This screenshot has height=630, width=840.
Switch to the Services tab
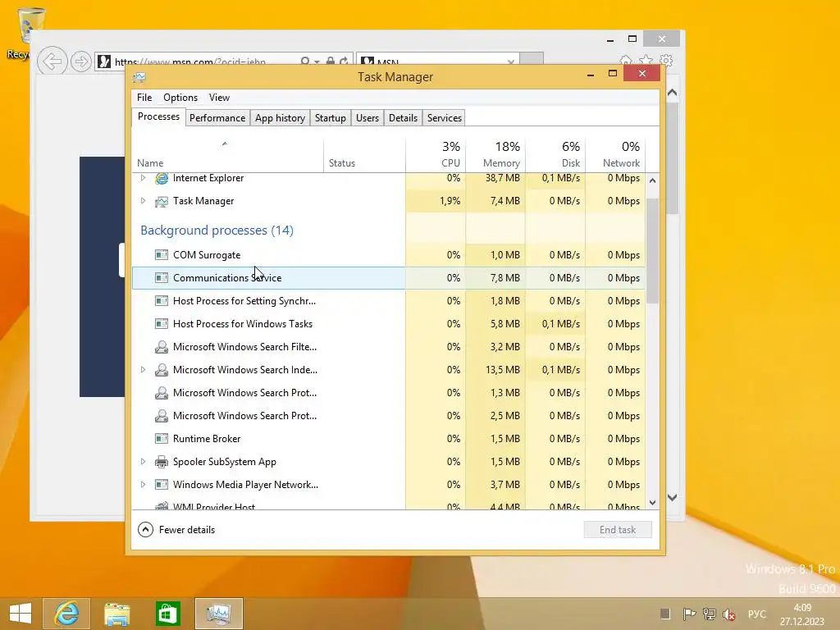pyautogui.click(x=444, y=118)
